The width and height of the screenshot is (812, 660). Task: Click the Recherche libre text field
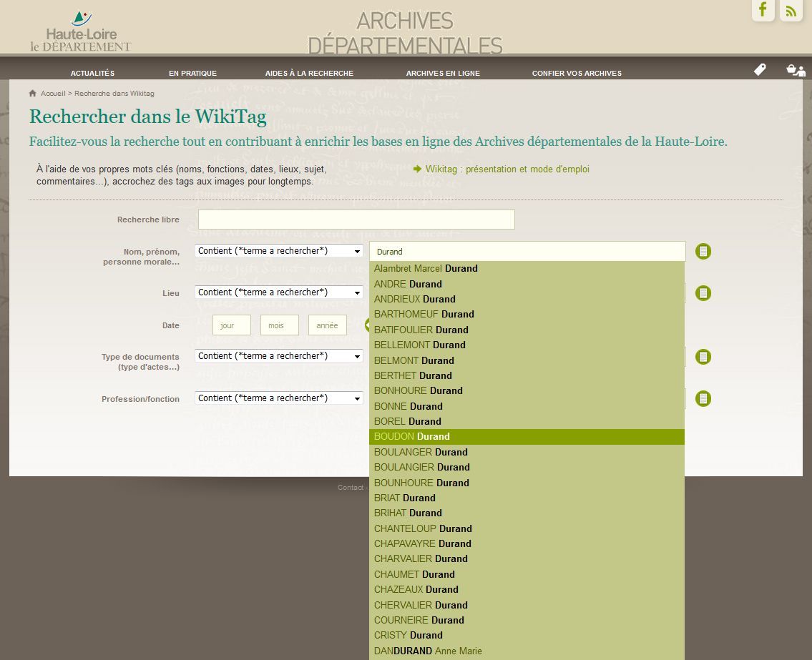click(356, 220)
